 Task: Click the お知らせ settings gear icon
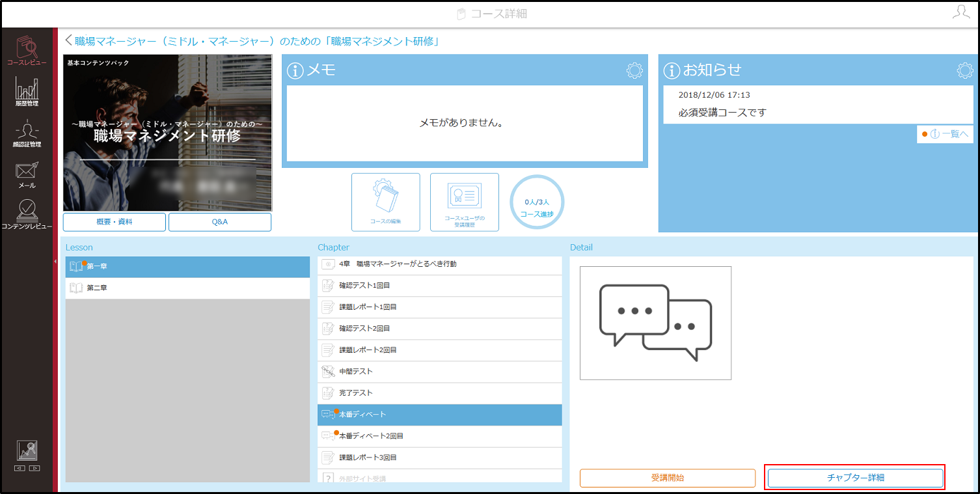[965, 71]
